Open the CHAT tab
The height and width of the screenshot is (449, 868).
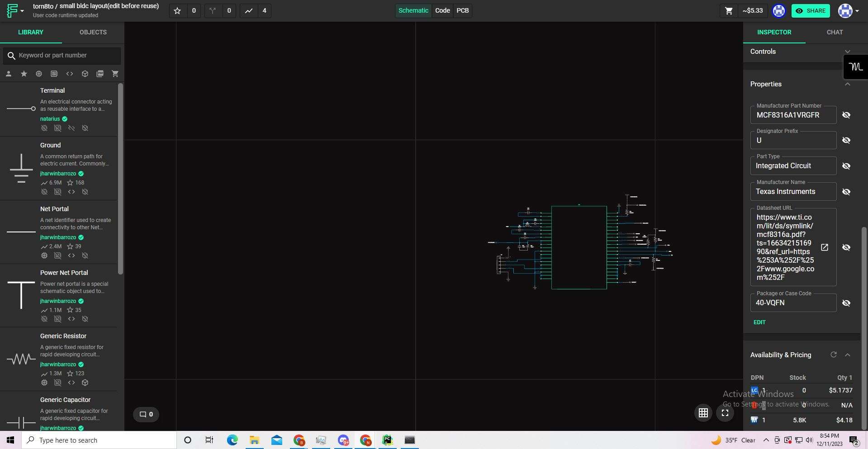[x=835, y=32]
